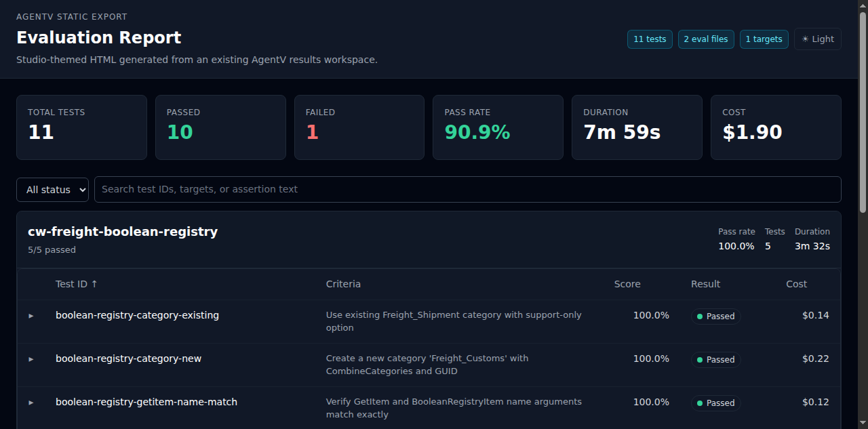Expand the boolean-registry-getitem-name-match test row
Screen dimensions: 868x429
coord(31,403)
